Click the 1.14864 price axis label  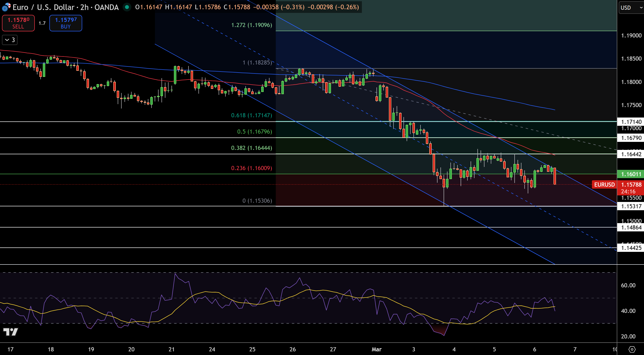tap(630, 228)
